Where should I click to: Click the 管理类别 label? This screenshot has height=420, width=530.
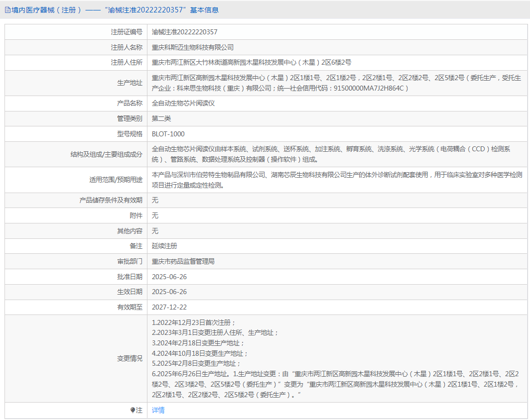(130, 118)
